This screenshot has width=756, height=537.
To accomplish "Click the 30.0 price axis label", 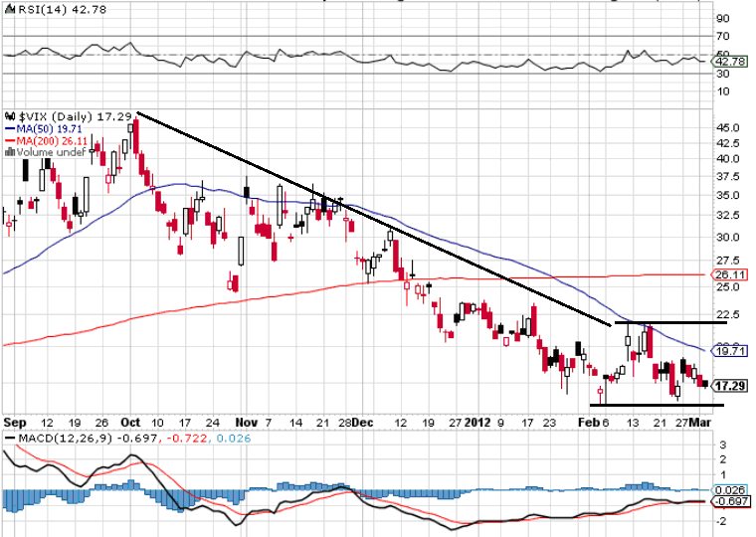I will pos(728,237).
